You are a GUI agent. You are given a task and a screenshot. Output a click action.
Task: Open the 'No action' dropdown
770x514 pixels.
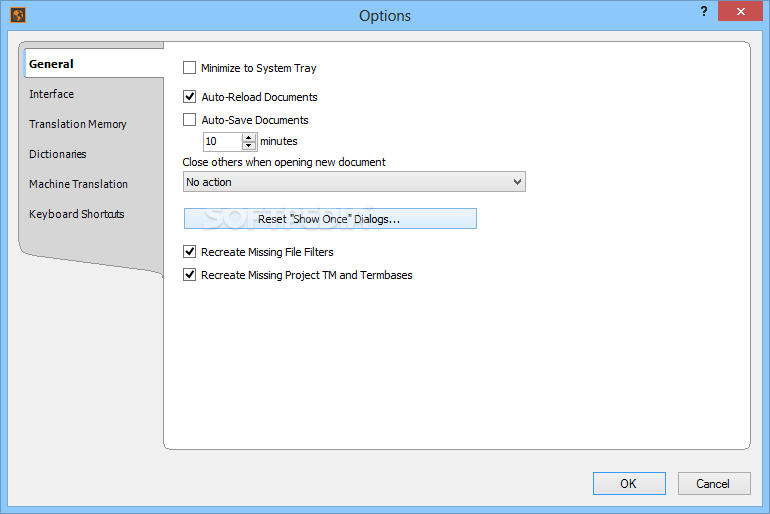(355, 182)
